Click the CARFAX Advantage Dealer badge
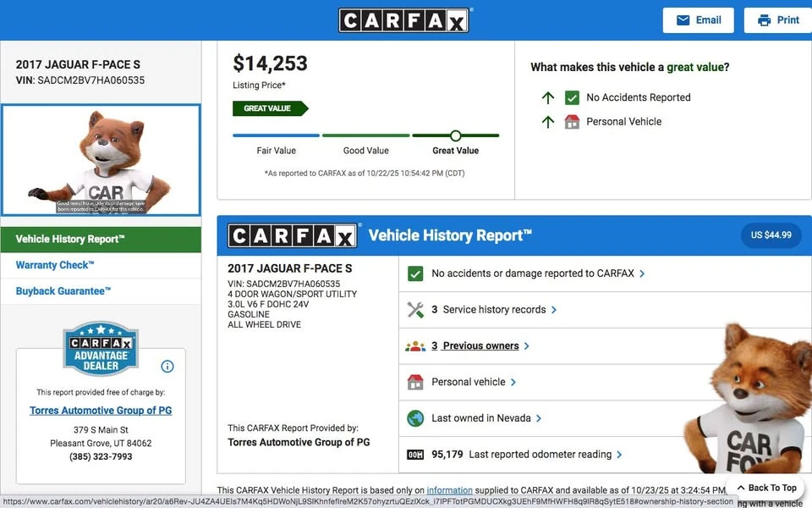 [x=101, y=348]
